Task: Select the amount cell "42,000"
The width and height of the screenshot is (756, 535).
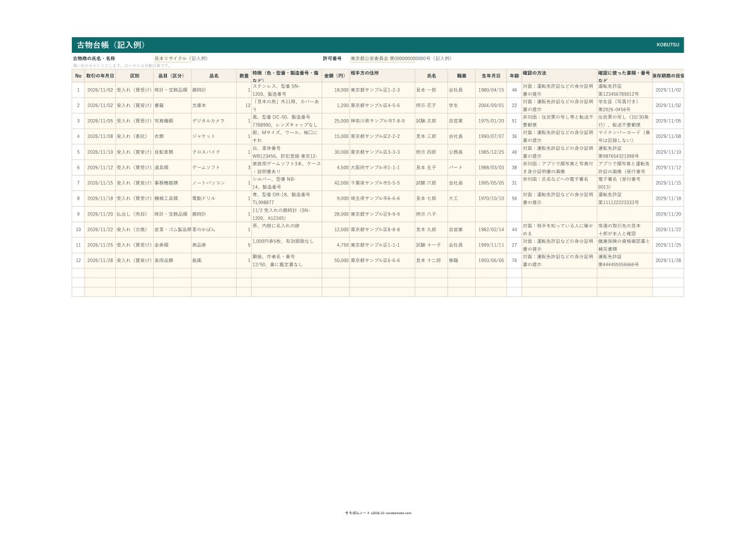Action: click(x=336, y=183)
